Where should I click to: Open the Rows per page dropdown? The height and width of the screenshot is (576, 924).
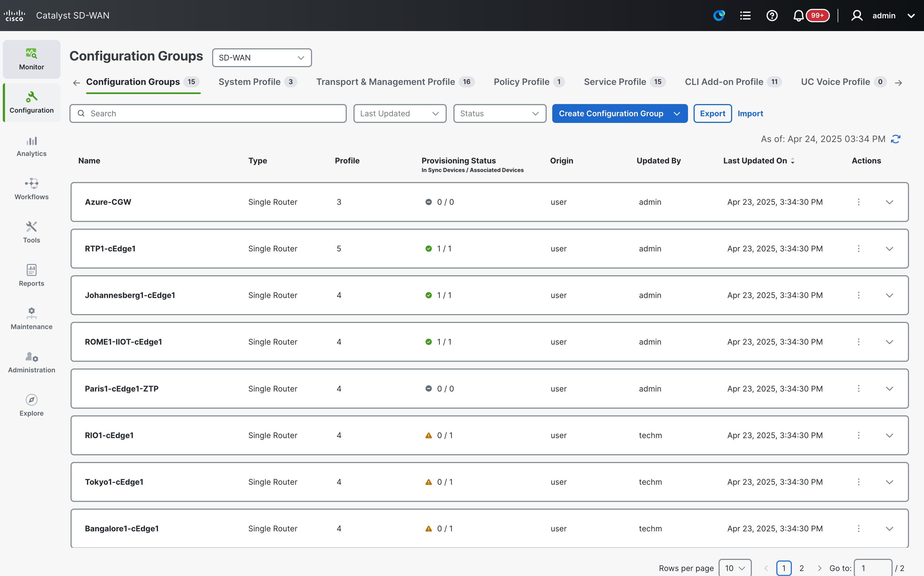point(735,568)
